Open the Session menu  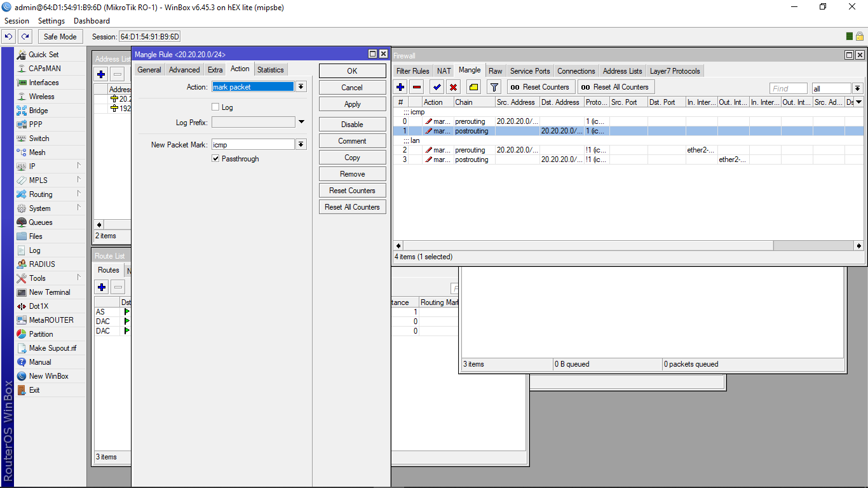(x=17, y=21)
